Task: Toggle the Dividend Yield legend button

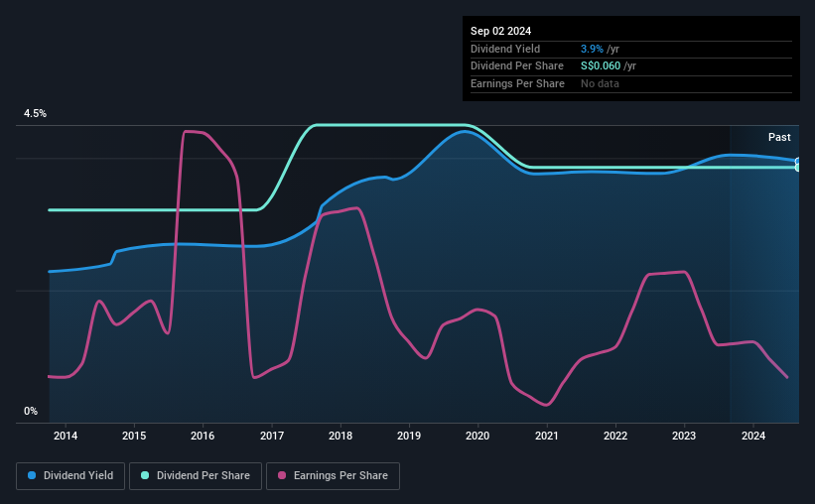Action: [70, 476]
